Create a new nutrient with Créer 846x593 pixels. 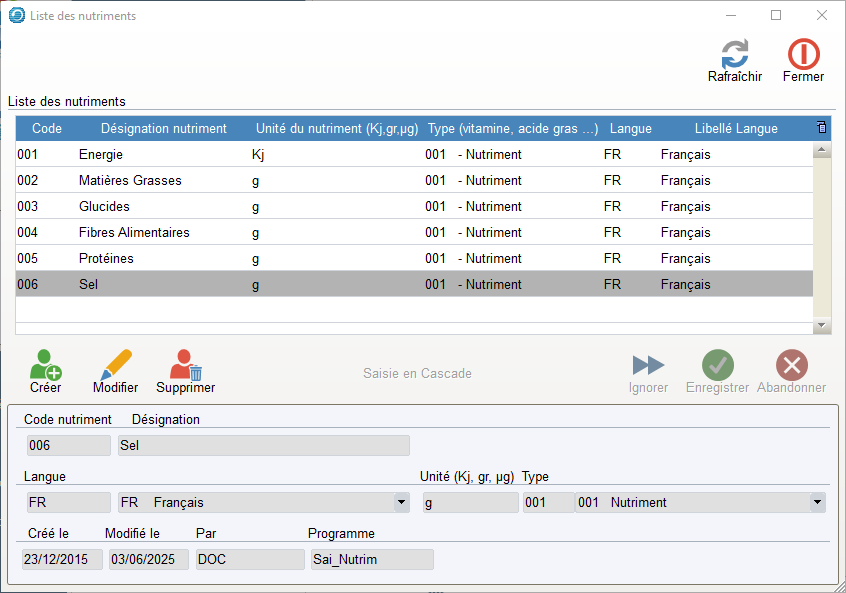(46, 366)
